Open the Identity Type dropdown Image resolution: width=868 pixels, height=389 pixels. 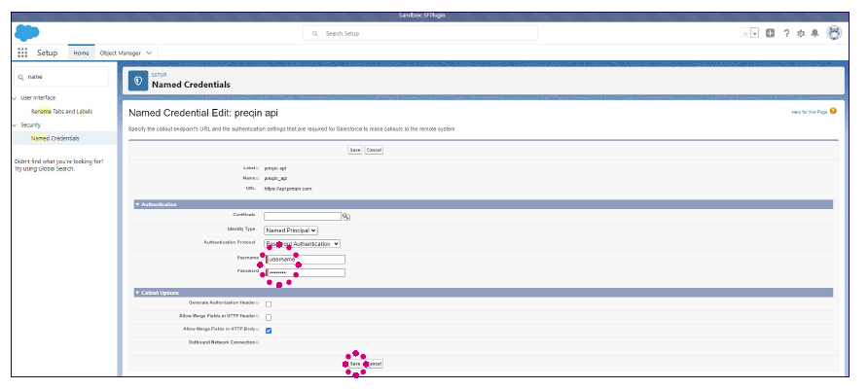tap(291, 230)
